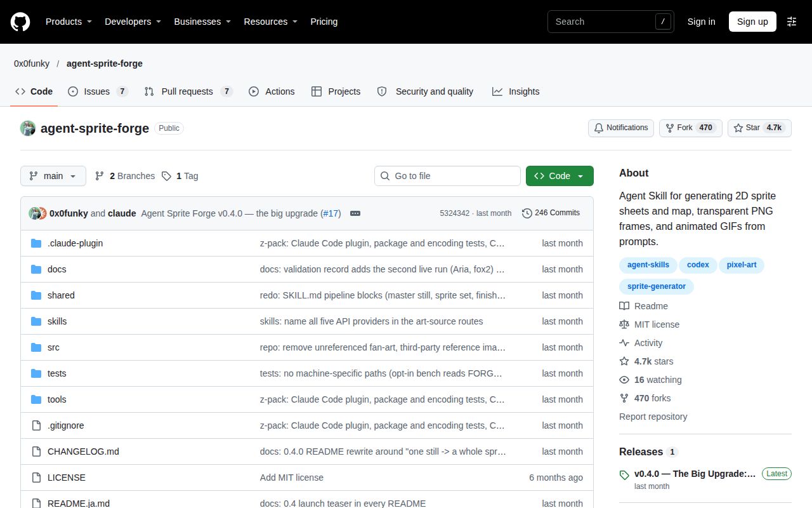Click the Report repository link
The image size is (812, 508).
[653, 417]
